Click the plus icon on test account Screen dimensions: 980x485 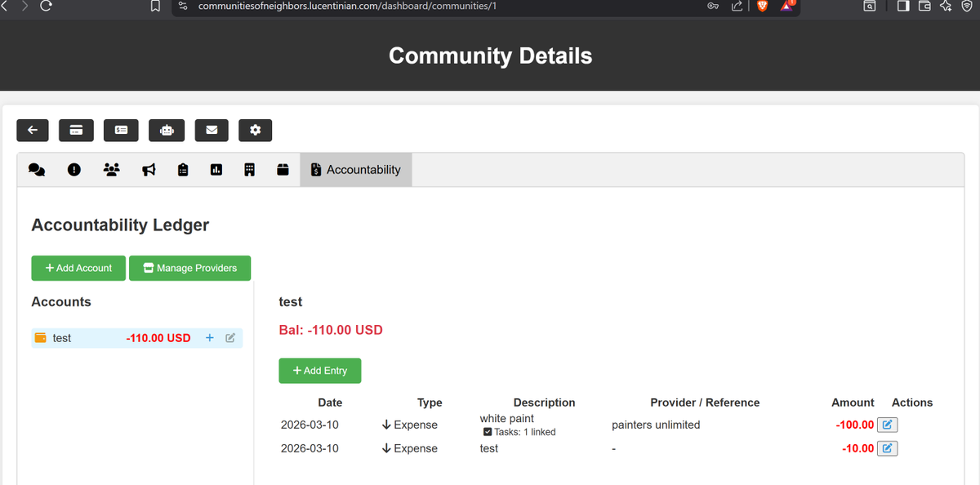[x=210, y=338]
